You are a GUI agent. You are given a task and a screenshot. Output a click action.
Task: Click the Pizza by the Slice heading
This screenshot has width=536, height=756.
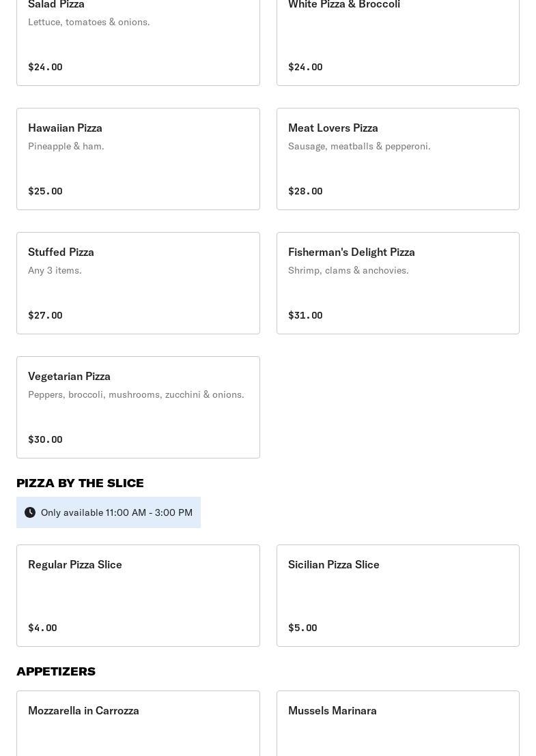pyautogui.click(x=80, y=483)
